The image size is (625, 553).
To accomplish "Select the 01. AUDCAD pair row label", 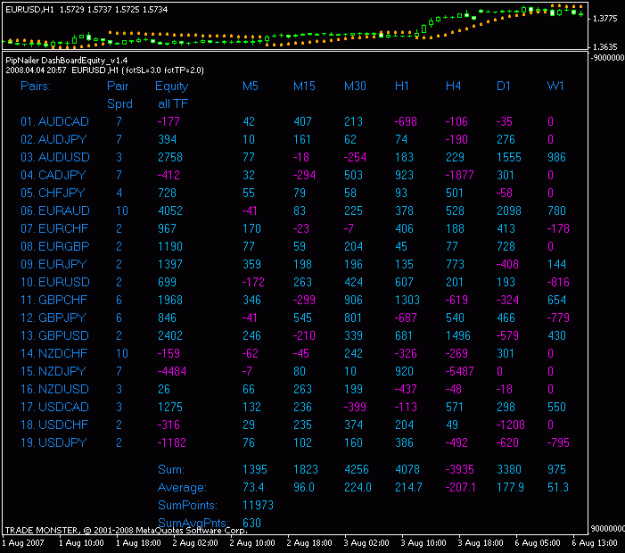I will coord(55,122).
